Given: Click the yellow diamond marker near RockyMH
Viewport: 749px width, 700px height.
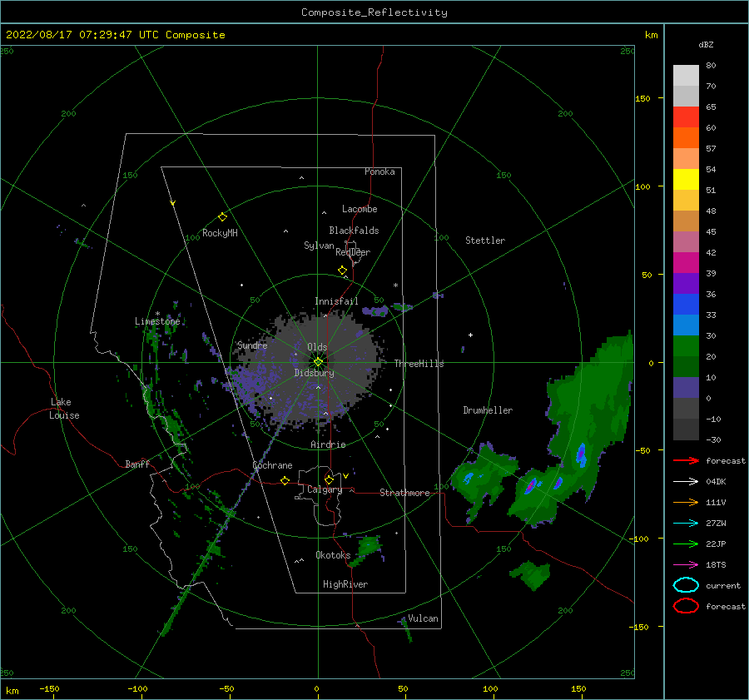Looking at the screenshot, I should [222, 217].
